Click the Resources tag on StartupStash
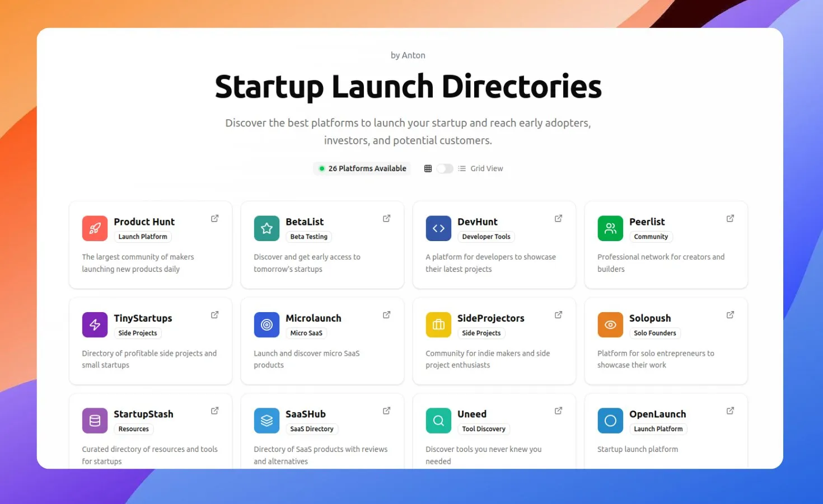The width and height of the screenshot is (823, 504). click(134, 429)
